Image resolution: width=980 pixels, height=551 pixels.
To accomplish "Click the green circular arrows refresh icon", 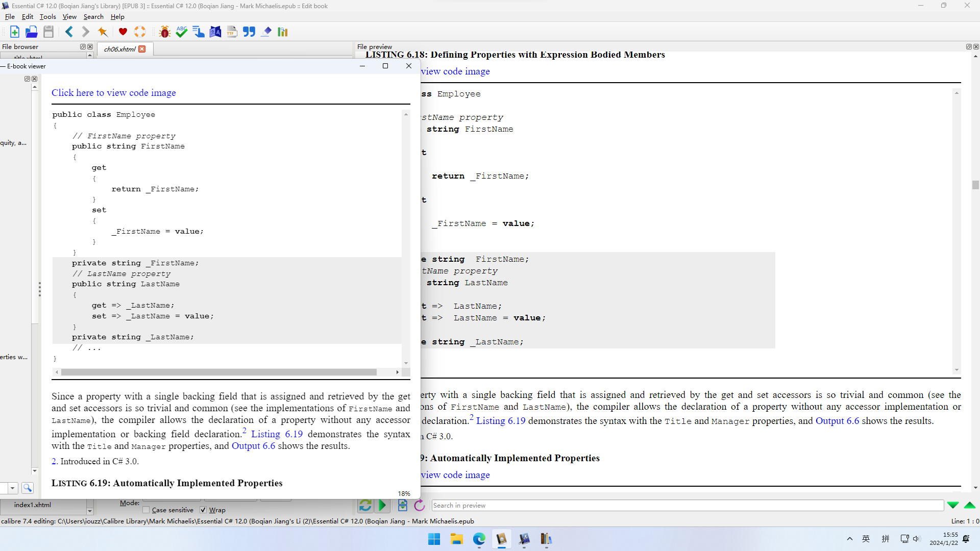I will (365, 506).
